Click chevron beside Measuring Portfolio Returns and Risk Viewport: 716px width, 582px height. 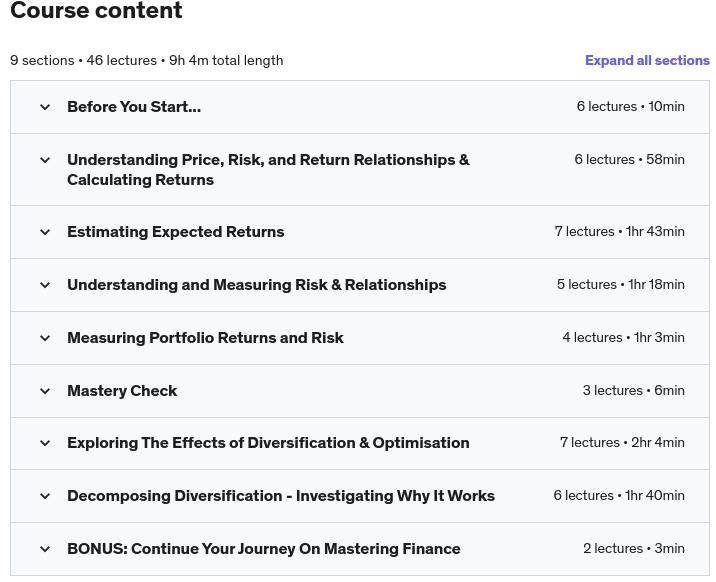tap(45, 338)
